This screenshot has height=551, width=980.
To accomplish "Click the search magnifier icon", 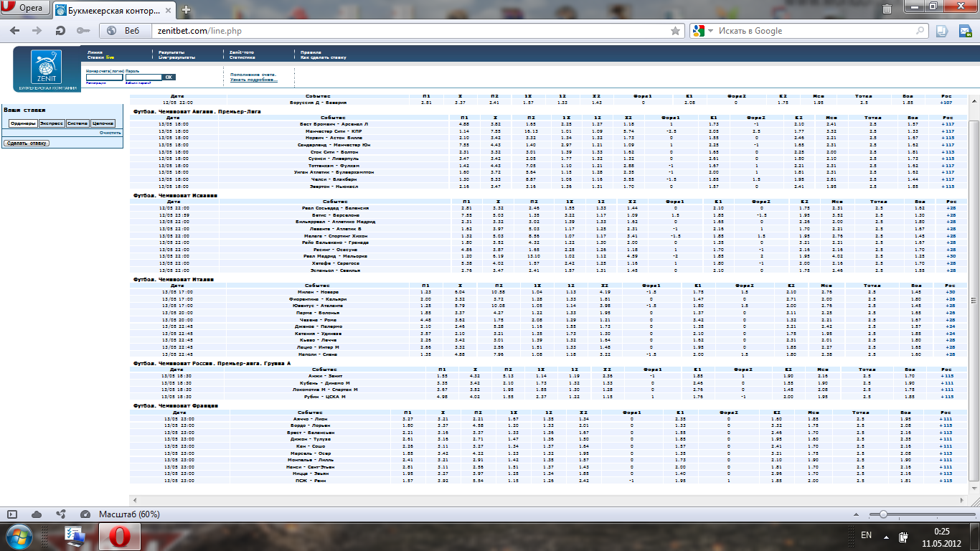I will click(x=921, y=31).
